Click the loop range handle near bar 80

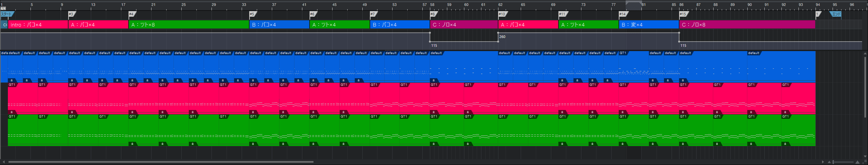pyautogui.click(x=634, y=4)
